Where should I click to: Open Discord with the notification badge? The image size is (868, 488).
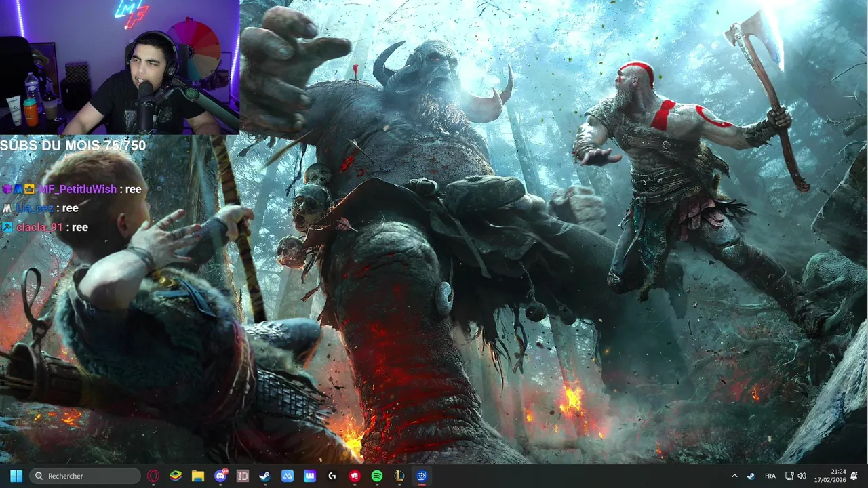point(220,476)
